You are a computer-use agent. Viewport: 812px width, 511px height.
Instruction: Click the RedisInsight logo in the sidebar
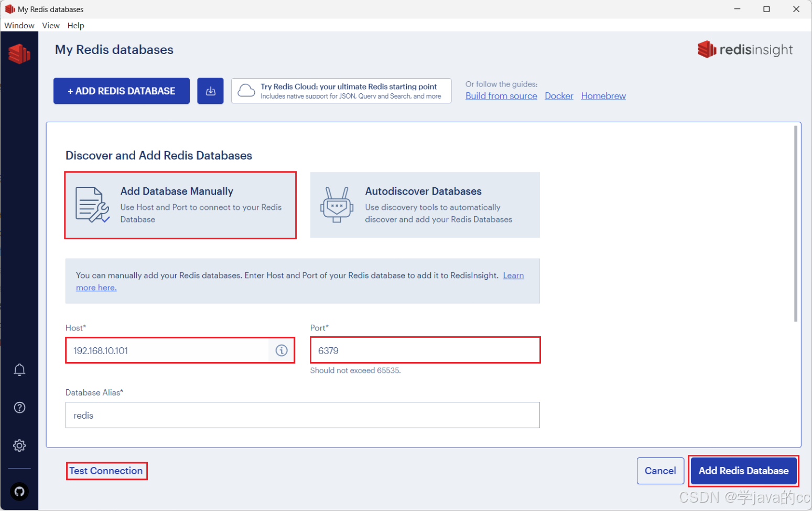point(19,54)
